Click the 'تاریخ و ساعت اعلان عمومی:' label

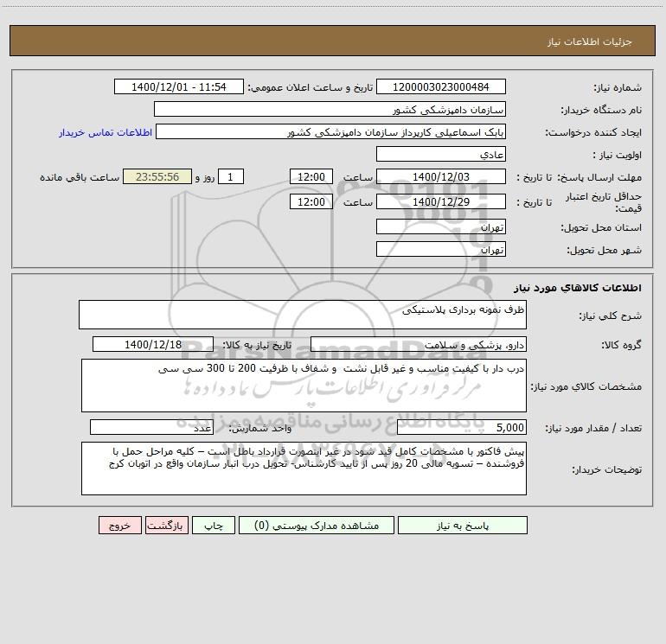click(x=311, y=87)
